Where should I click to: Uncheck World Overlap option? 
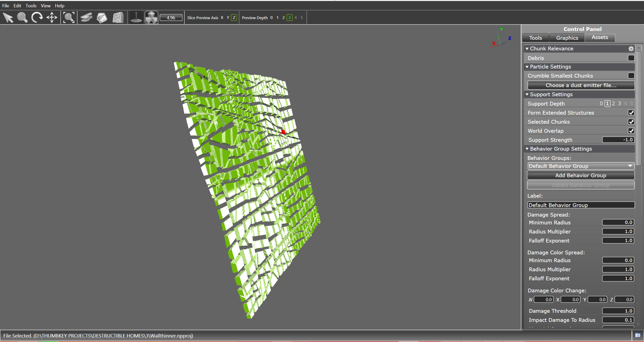click(x=631, y=131)
